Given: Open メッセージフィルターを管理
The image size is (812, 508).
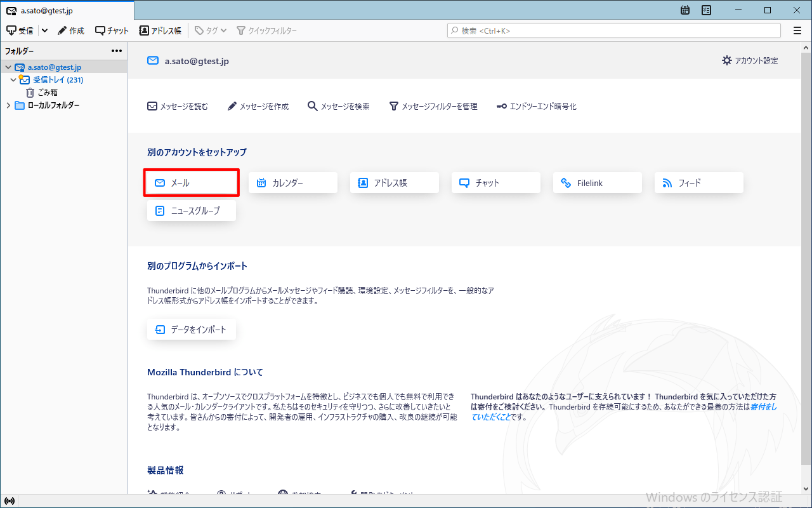Looking at the screenshot, I should pos(433,107).
